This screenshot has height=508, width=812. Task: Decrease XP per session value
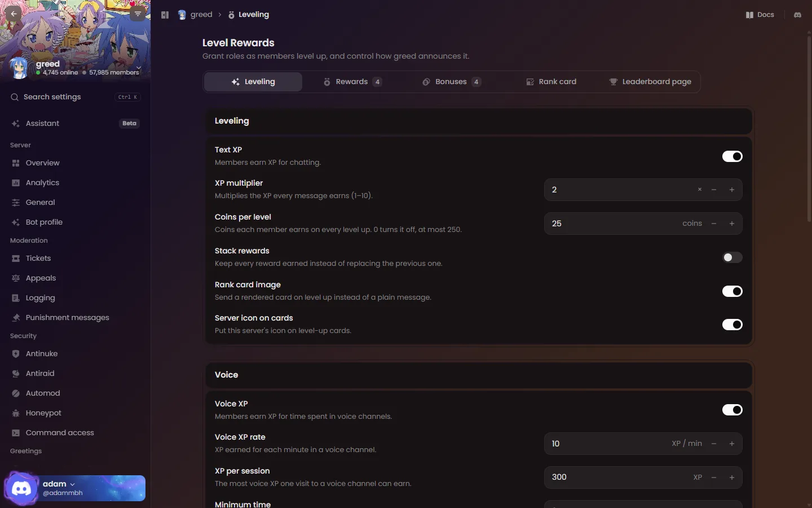pyautogui.click(x=714, y=478)
